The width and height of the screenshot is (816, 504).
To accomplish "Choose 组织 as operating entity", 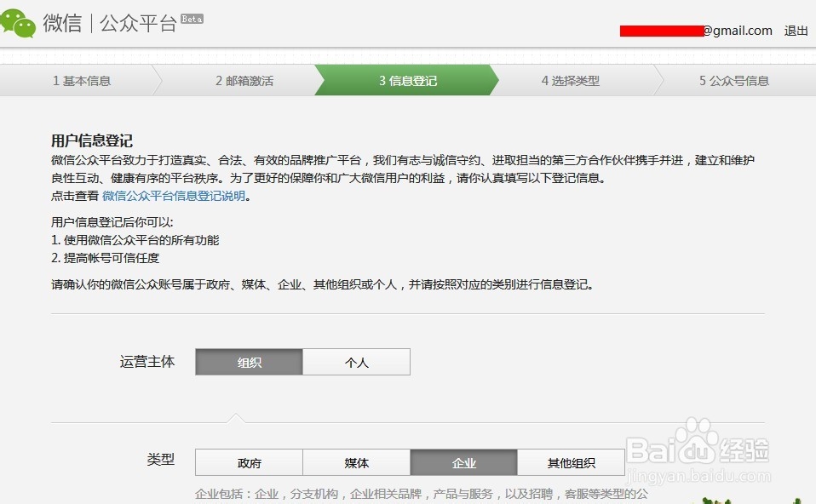I will pyautogui.click(x=249, y=362).
